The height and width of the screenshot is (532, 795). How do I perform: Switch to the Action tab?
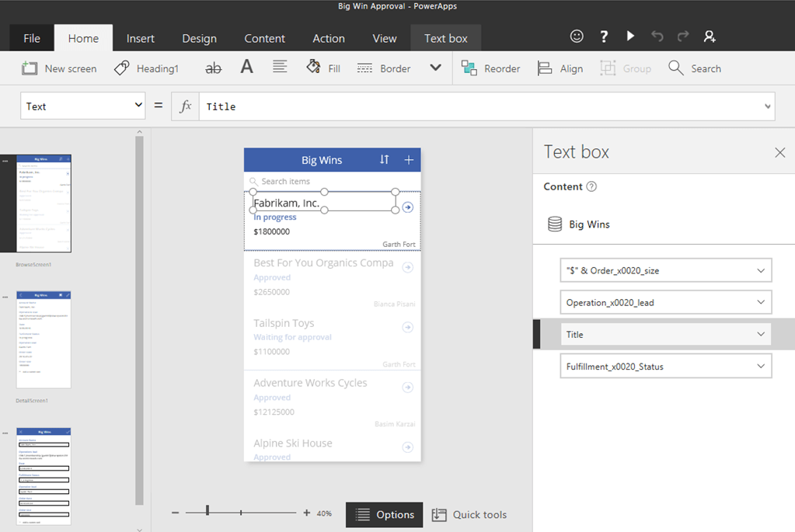329,39
